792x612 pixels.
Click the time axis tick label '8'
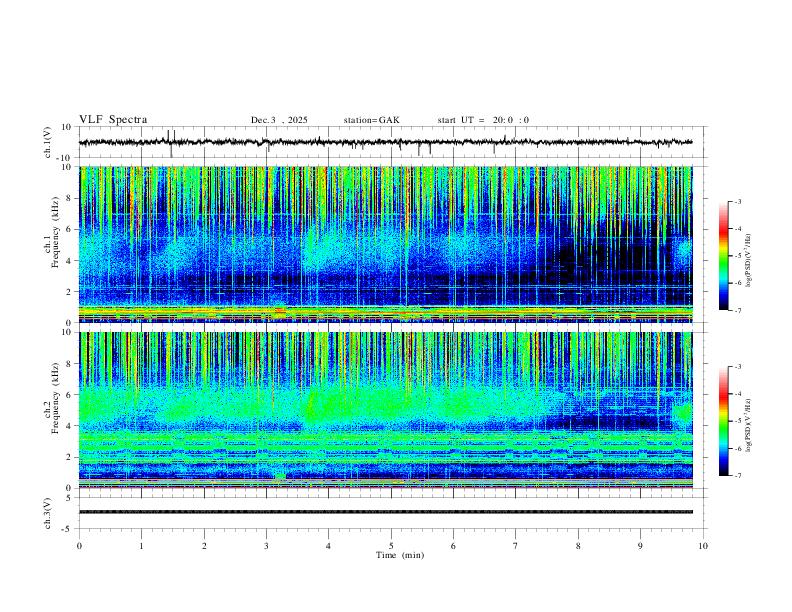pos(578,546)
